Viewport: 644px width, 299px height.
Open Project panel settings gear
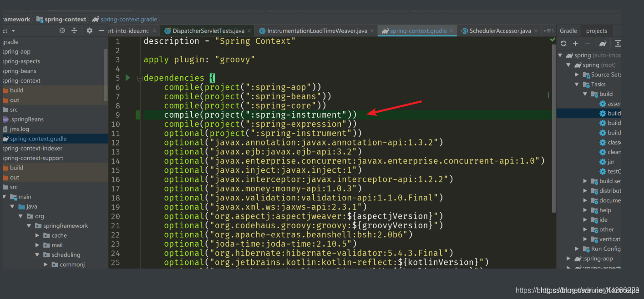coord(89,30)
